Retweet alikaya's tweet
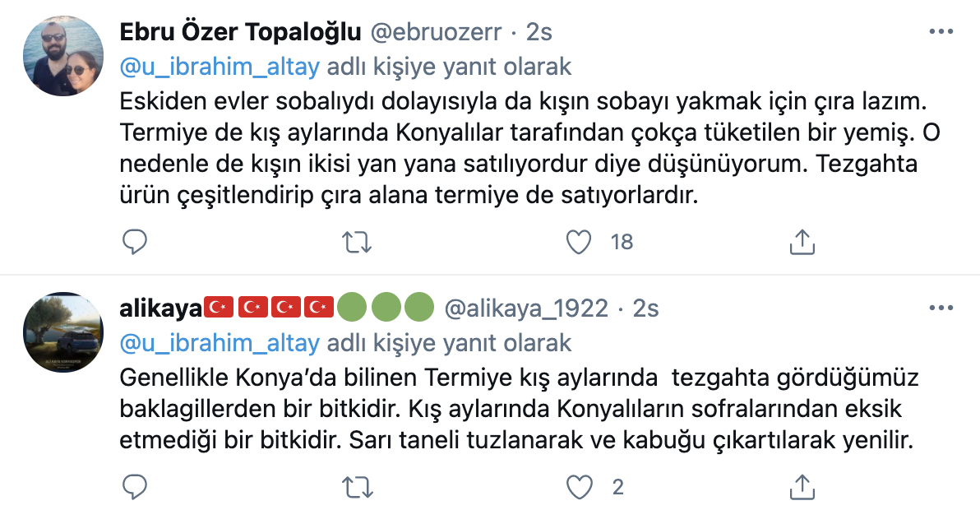Viewport: 980px width, 510px height. point(355,487)
